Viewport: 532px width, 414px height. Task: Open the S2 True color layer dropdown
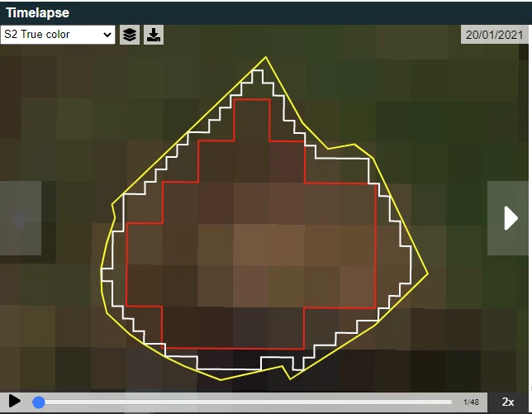(58, 35)
